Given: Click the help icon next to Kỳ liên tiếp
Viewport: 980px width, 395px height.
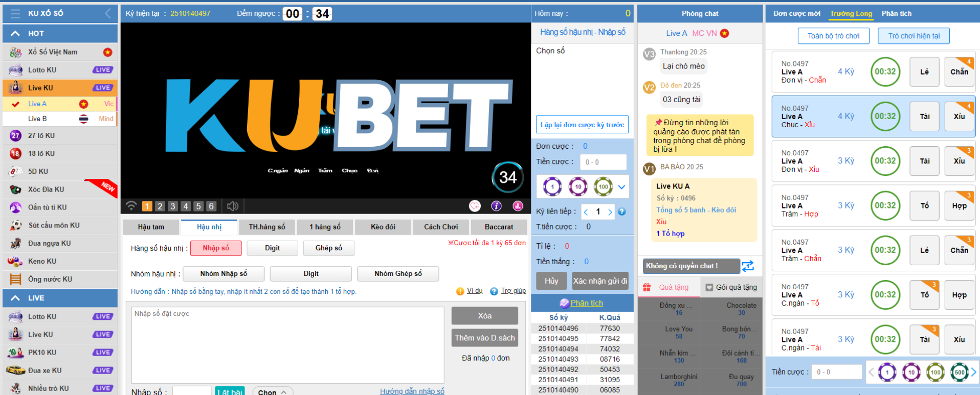Looking at the screenshot, I should [x=622, y=212].
